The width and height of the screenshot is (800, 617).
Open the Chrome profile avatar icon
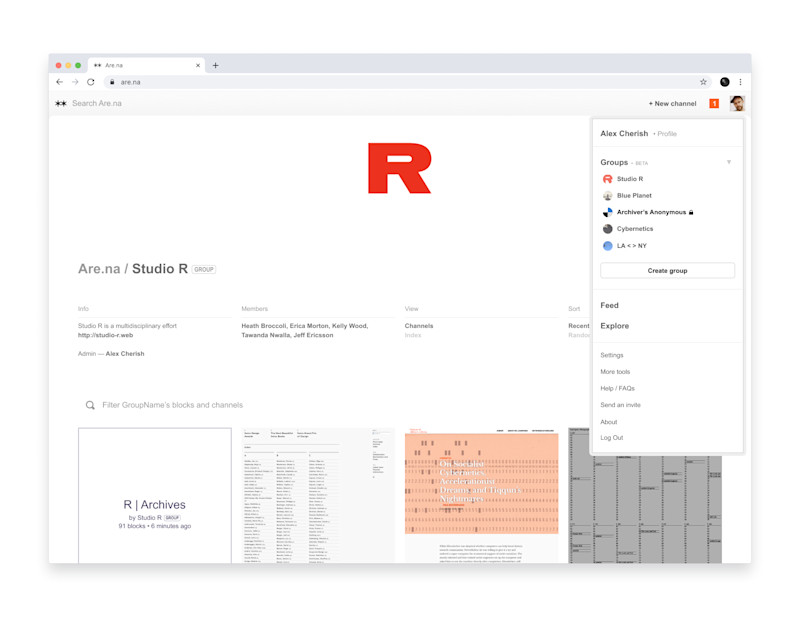[x=724, y=82]
